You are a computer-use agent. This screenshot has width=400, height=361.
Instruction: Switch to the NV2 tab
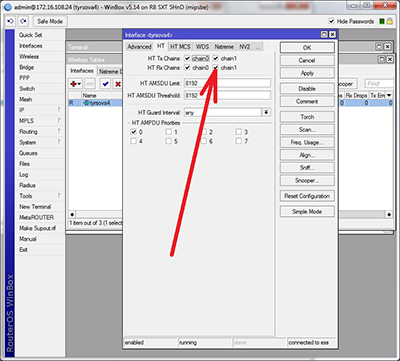click(245, 47)
